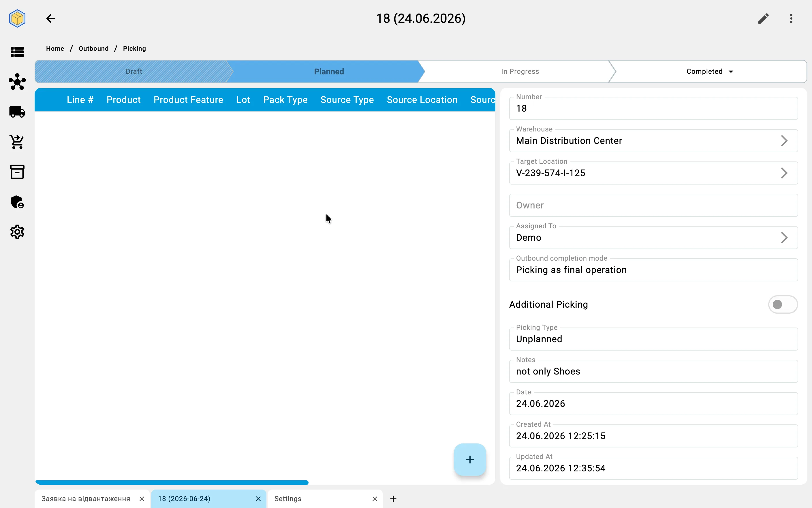Image resolution: width=812 pixels, height=508 pixels.
Task: Click the Owner input field
Action: pos(653,205)
